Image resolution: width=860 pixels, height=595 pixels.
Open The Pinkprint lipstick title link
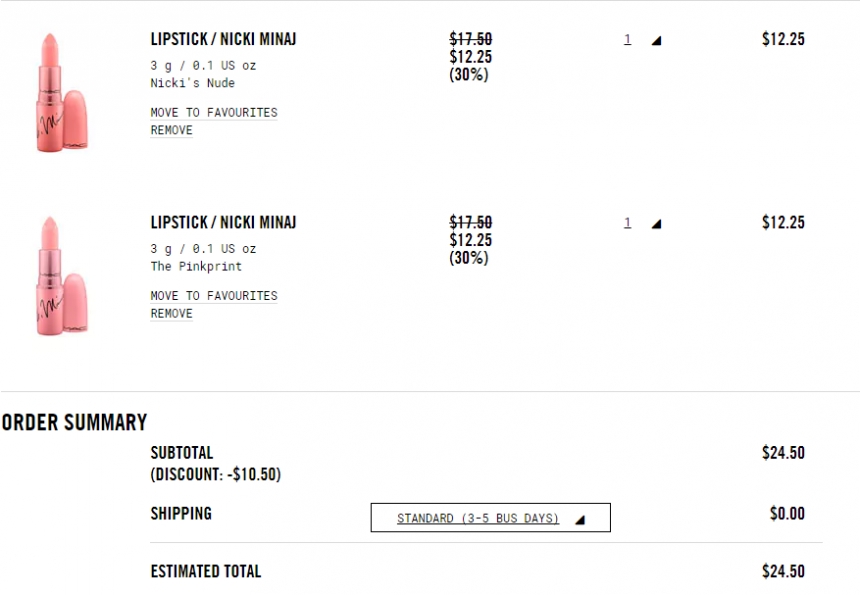[223, 222]
